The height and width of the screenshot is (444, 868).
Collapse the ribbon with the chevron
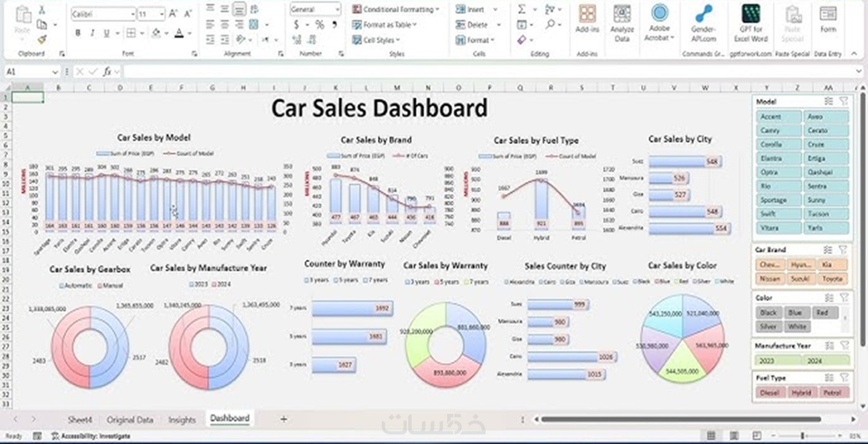pyautogui.click(x=854, y=54)
